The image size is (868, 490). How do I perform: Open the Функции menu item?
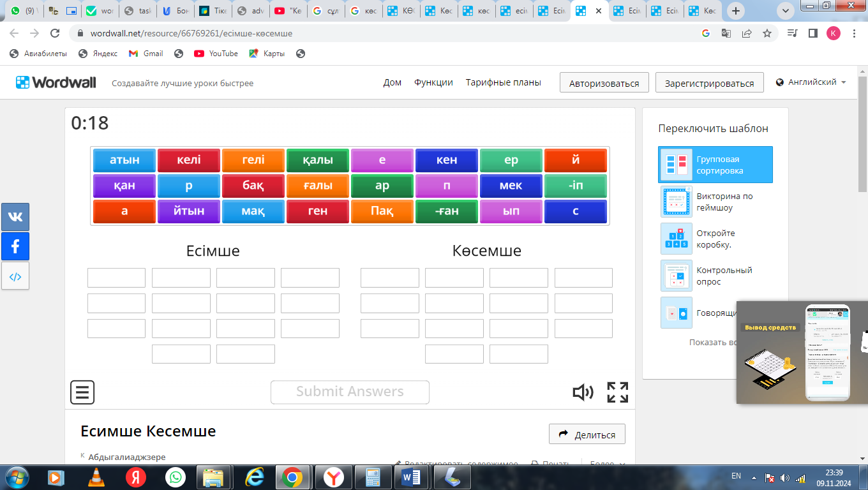(x=433, y=82)
